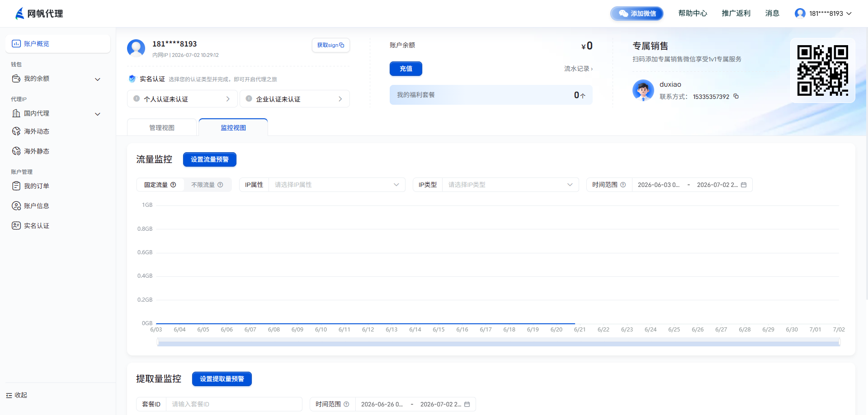Switch to the 管理视图 tab
The image size is (868, 415).
162,127
